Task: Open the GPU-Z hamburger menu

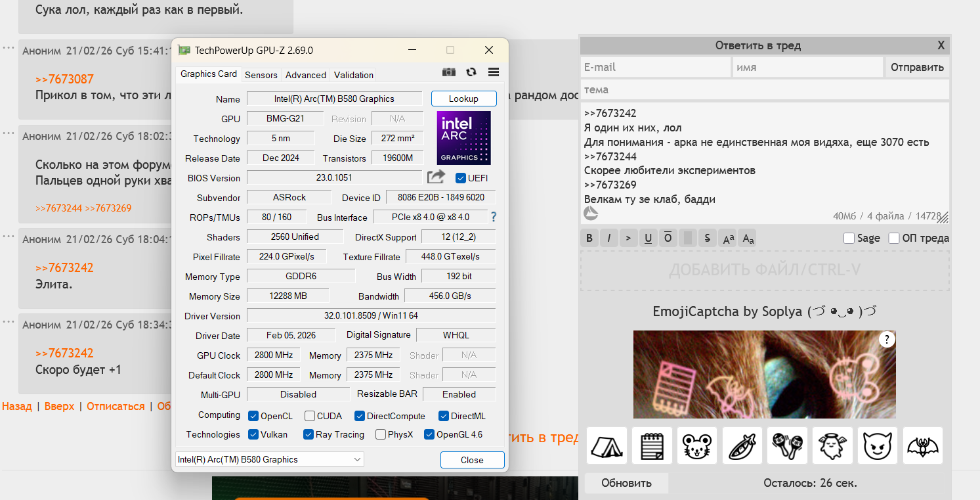Action: click(x=494, y=72)
